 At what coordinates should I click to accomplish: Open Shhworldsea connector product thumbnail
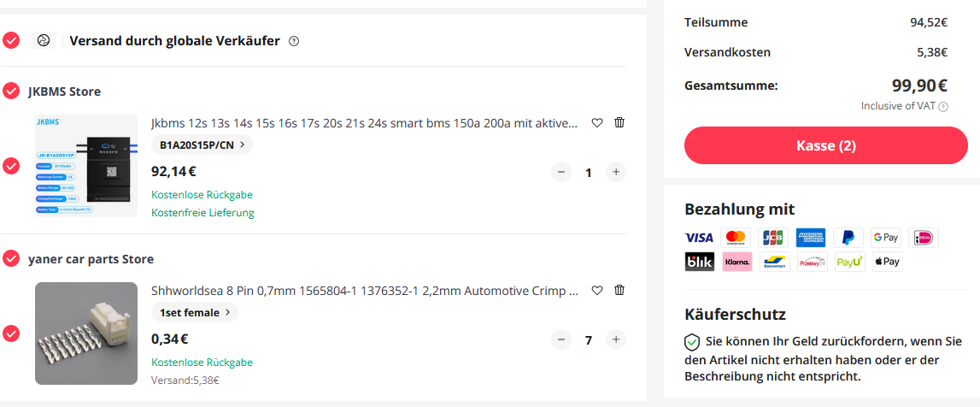[86, 333]
